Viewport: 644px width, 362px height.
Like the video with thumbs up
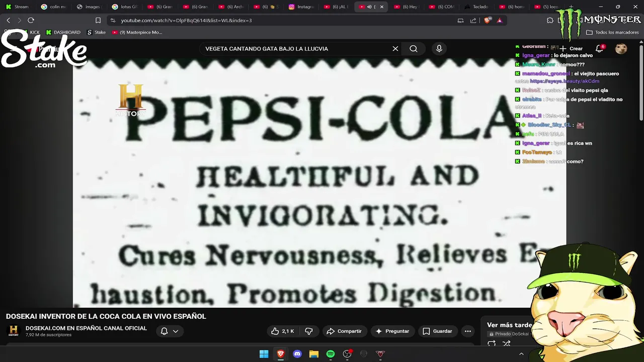(283, 331)
